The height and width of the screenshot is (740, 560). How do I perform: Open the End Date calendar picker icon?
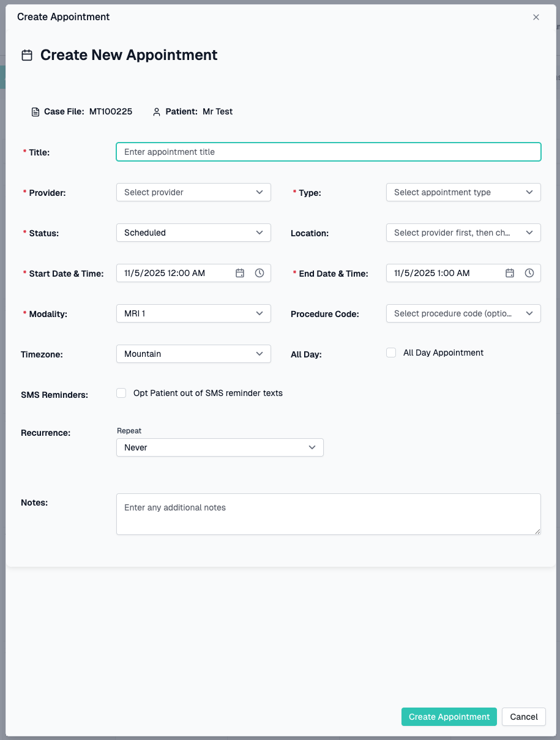(x=510, y=273)
